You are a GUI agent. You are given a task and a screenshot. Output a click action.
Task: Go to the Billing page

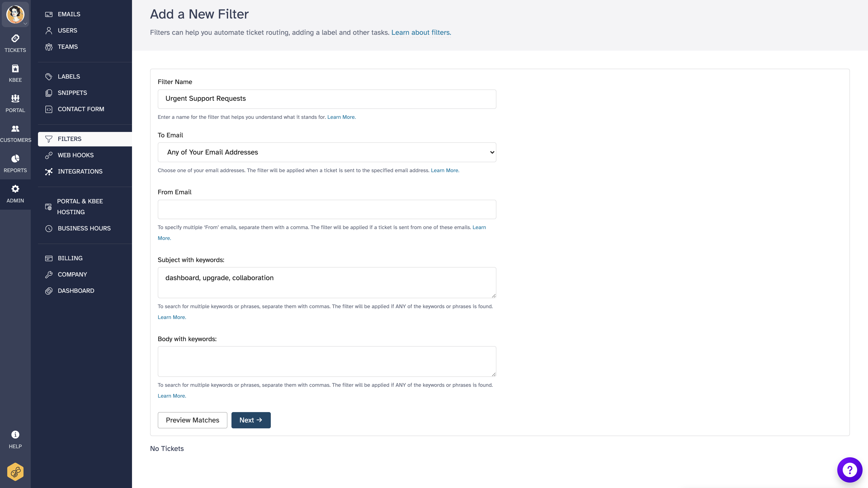[x=70, y=258]
